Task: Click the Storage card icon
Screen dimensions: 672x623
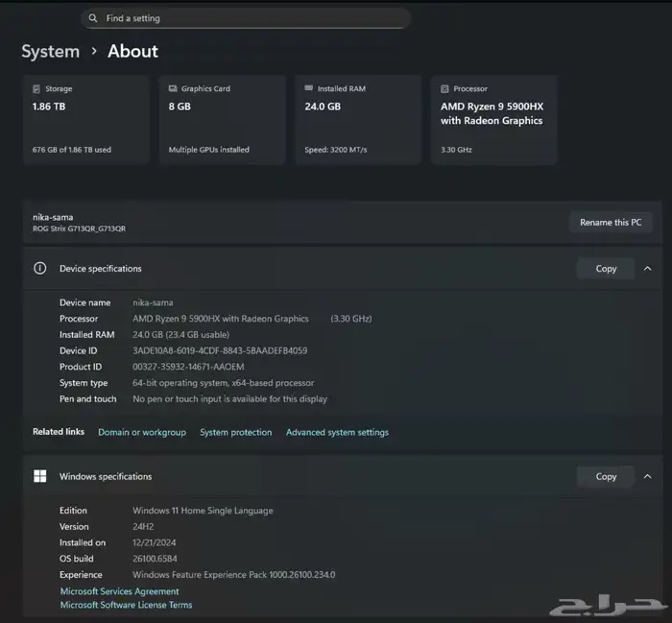Action: click(36, 88)
